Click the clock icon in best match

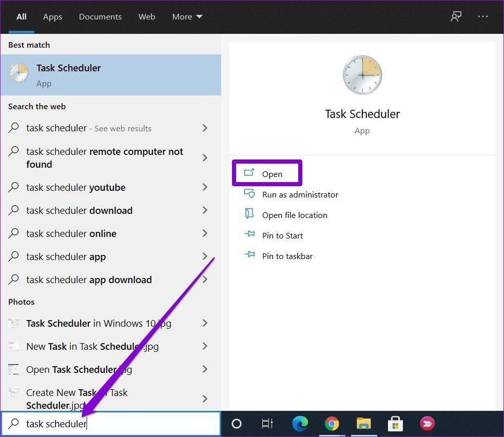18,72
